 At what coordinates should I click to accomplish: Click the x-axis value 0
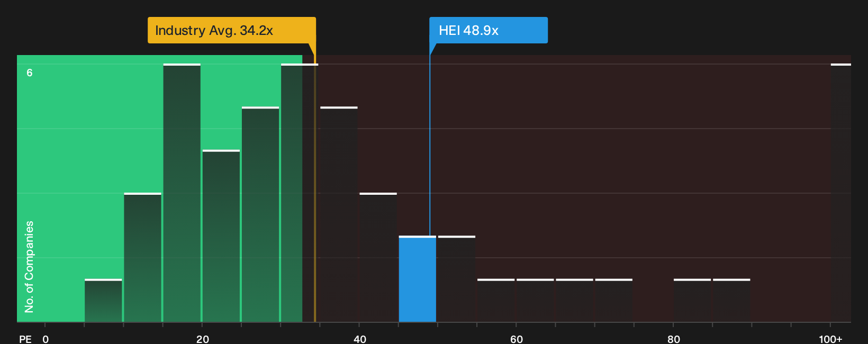[46, 339]
